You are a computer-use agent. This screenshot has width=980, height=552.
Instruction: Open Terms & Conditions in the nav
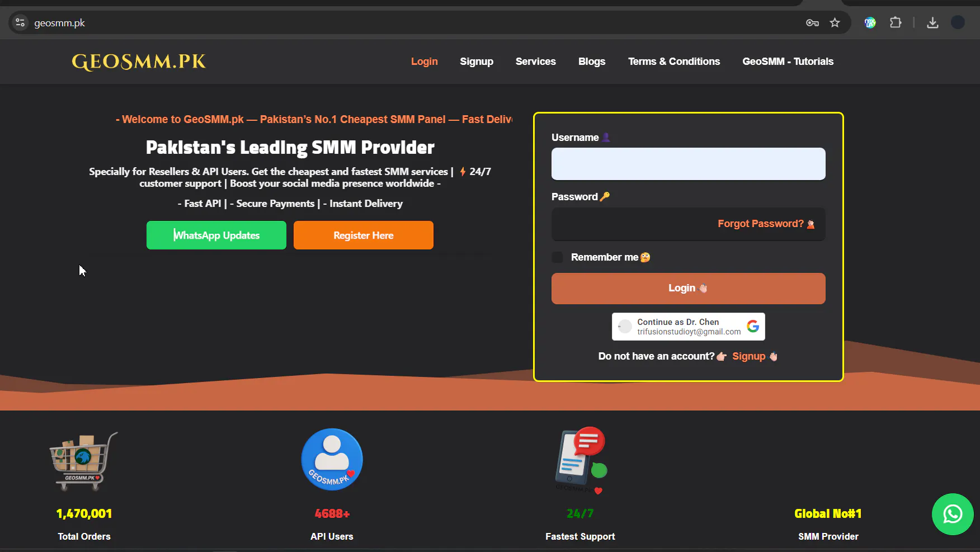pyautogui.click(x=674, y=62)
